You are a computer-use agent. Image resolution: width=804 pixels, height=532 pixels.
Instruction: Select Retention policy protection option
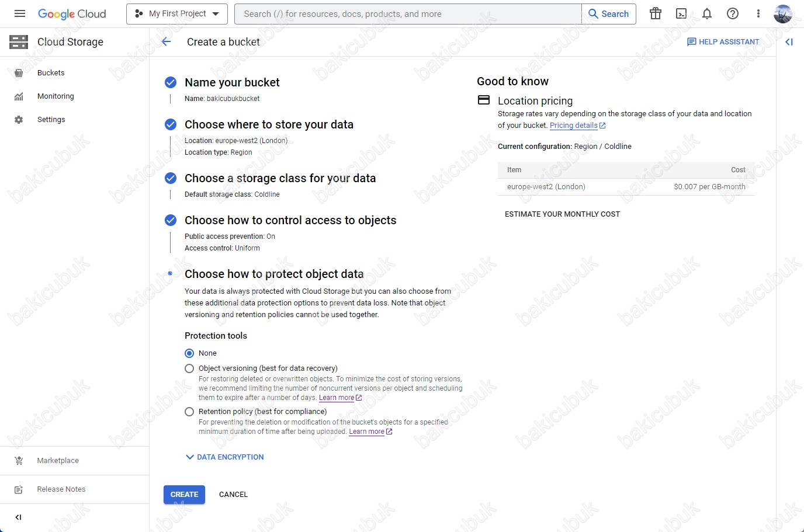tap(189, 412)
